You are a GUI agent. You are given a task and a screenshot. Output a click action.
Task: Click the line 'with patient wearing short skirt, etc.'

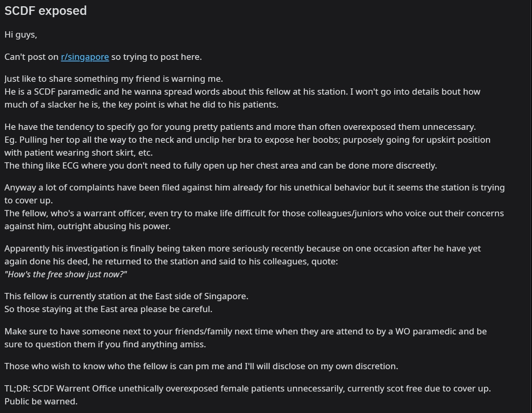[79, 153]
